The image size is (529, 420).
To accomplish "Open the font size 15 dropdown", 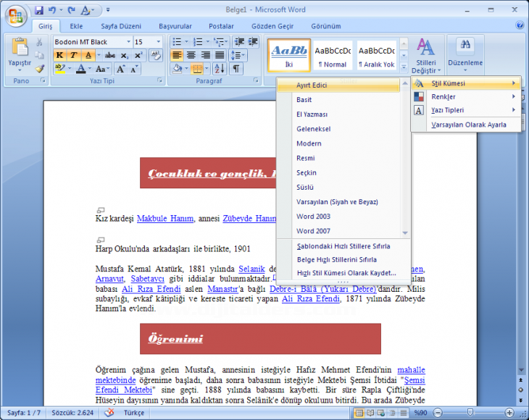I will tap(159, 42).
